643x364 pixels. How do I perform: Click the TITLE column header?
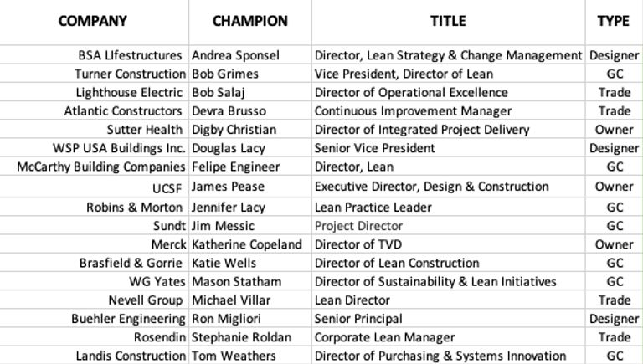(448, 21)
